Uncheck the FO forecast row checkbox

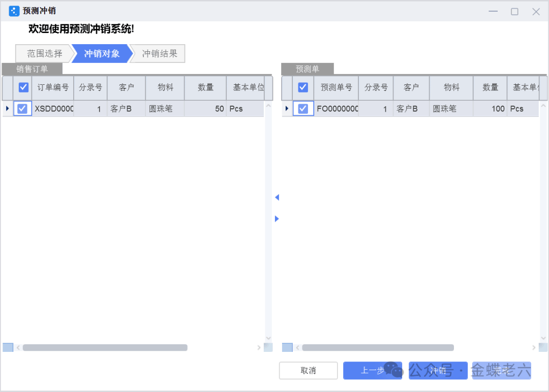click(x=303, y=109)
